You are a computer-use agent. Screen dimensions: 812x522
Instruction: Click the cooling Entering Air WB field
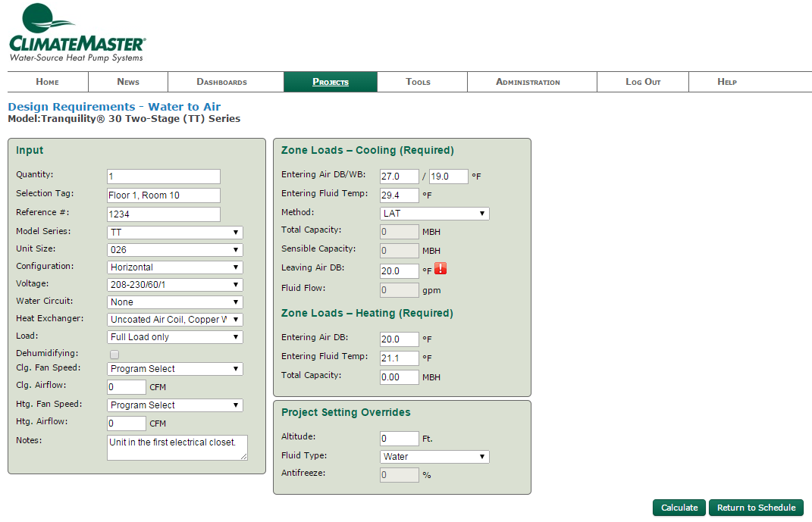tap(449, 177)
